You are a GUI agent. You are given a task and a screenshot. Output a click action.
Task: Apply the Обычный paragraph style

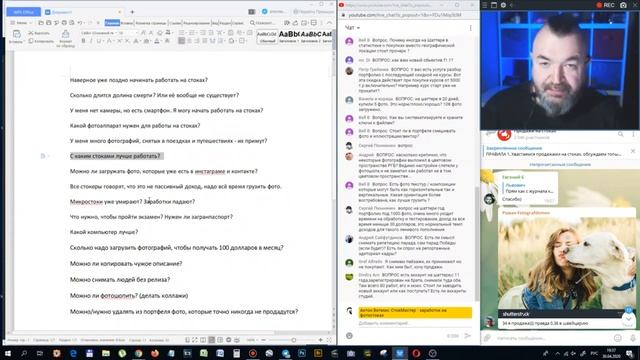click(267, 37)
